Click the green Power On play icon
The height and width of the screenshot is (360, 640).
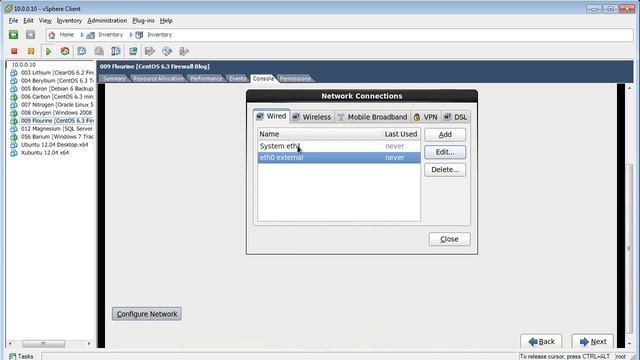click(x=49, y=51)
